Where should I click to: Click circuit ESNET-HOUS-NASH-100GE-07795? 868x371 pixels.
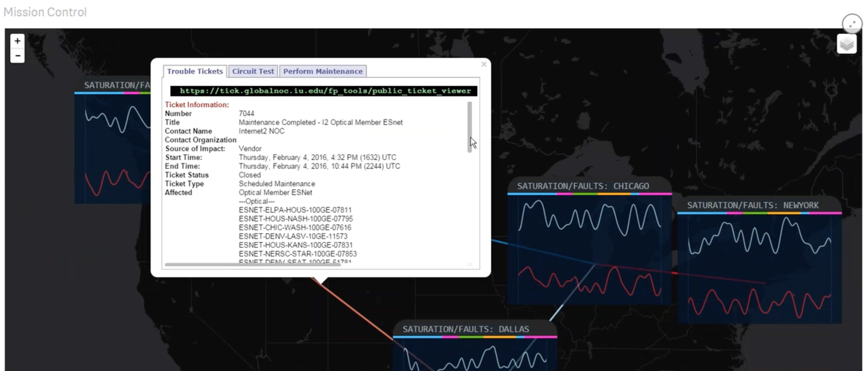click(296, 219)
